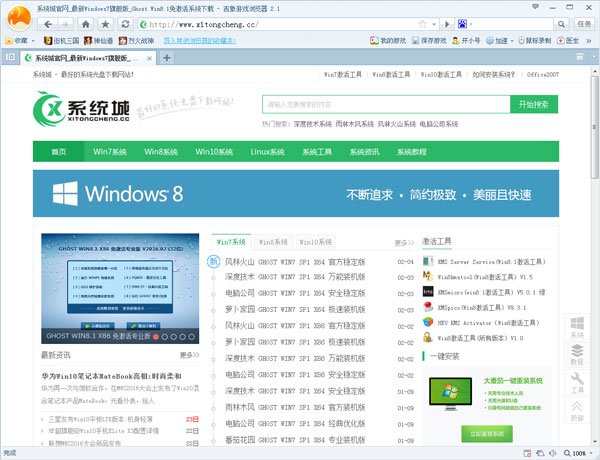
Task: Click the KMSpico red button icon
Action: (428, 307)
